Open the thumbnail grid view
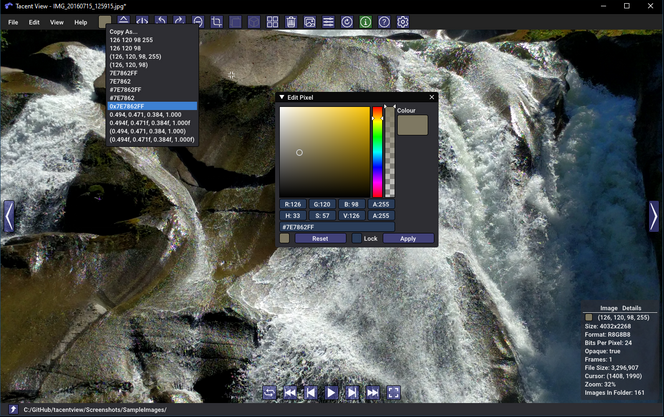 [272, 22]
